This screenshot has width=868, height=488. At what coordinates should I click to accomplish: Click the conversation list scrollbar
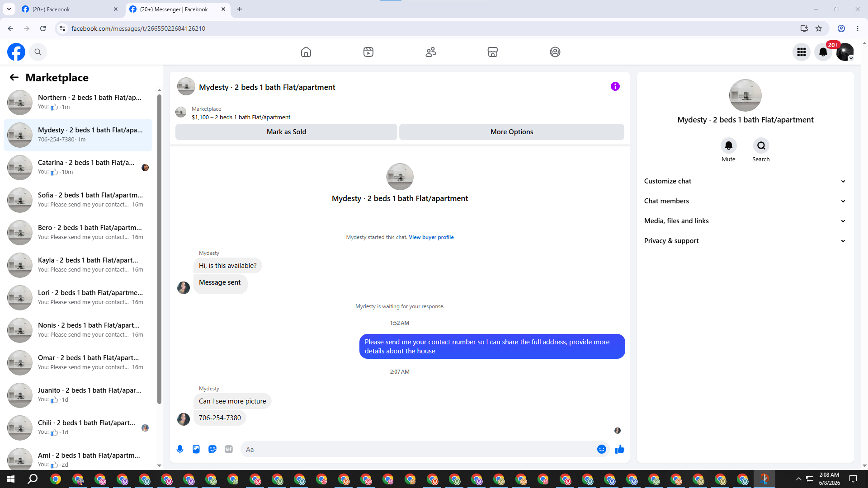[x=159, y=249]
